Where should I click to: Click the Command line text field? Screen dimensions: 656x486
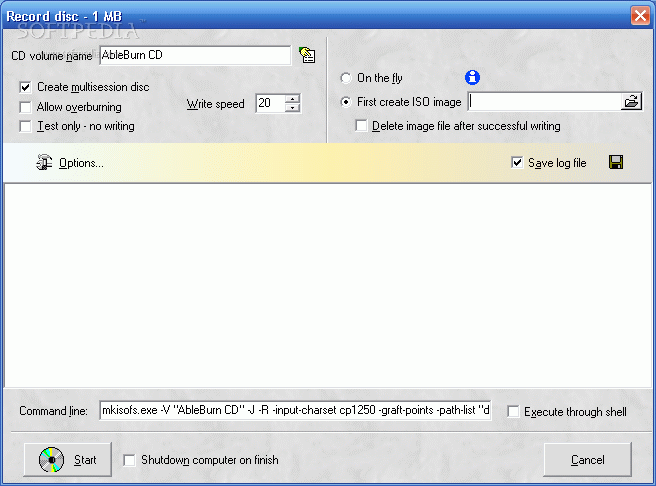click(x=295, y=410)
